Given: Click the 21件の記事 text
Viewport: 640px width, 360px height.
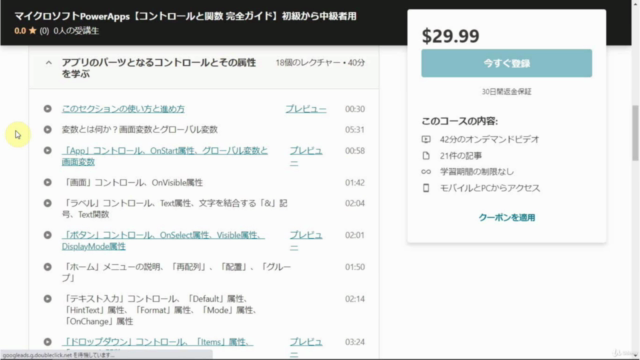Looking at the screenshot, I should 461,156.
